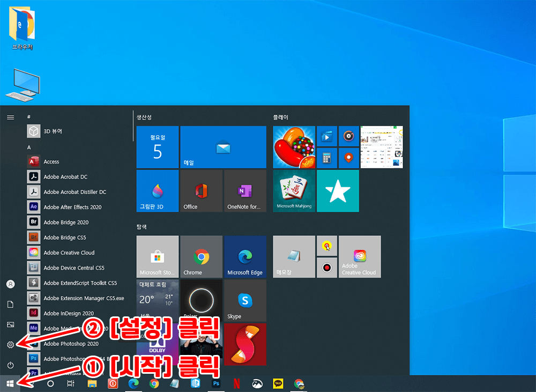The height and width of the screenshot is (392, 536).
Task: Select the computer icon on desktop
Action: [23, 85]
